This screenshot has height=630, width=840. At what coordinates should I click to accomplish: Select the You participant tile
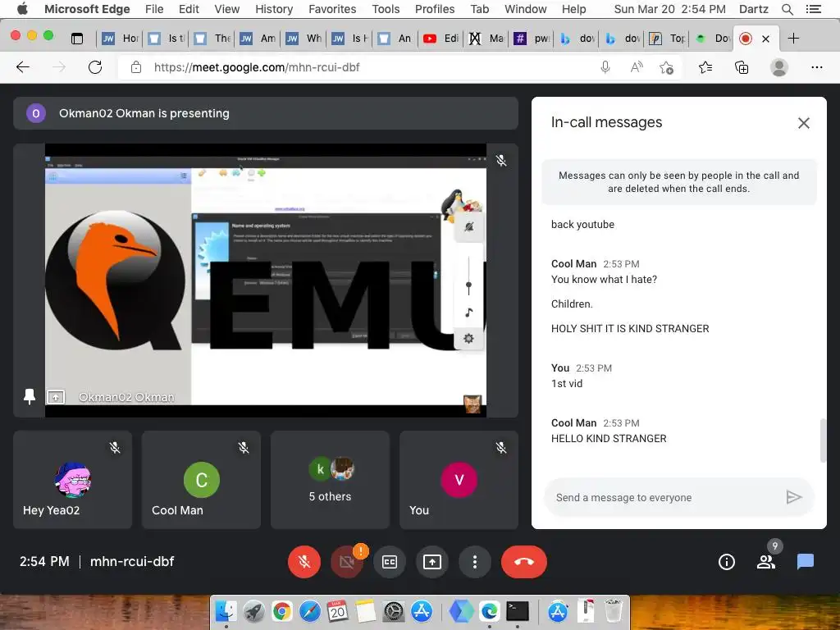459,479
